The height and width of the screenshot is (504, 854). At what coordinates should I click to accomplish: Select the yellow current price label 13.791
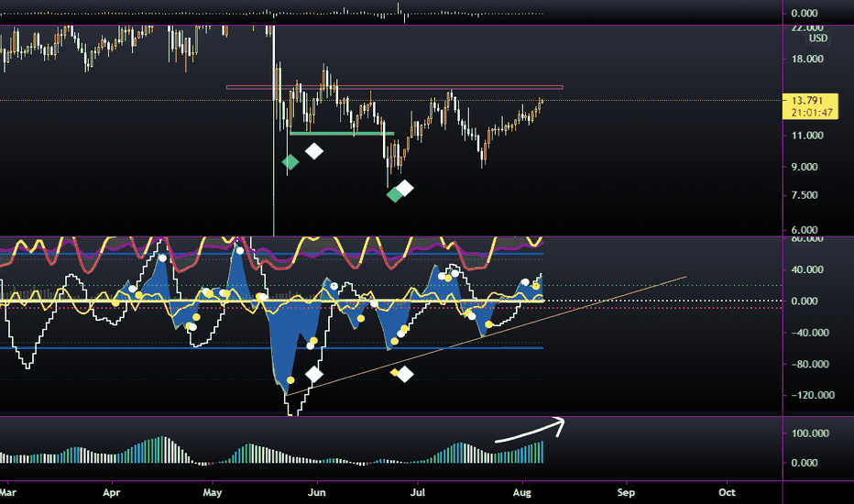[810, 106]
